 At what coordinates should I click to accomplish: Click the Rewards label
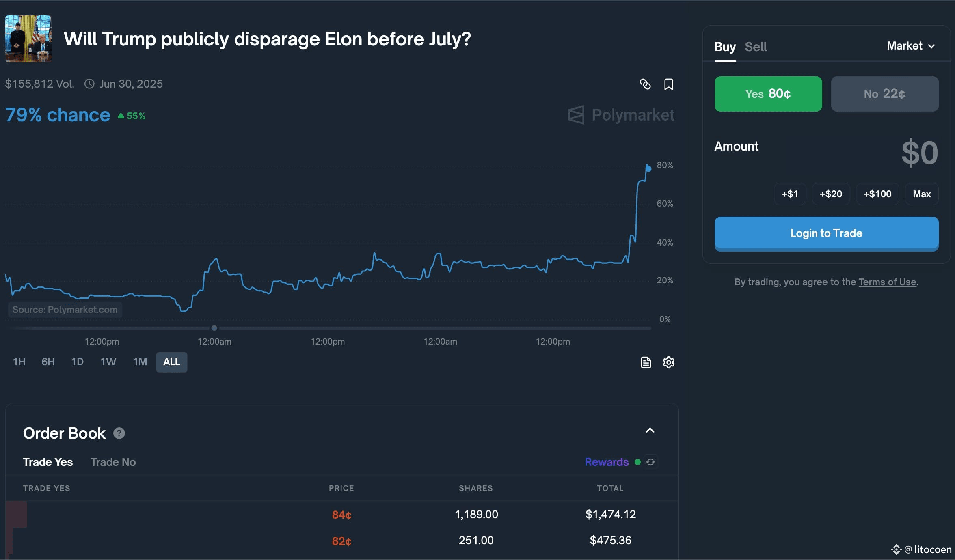[x=606, y=462]
